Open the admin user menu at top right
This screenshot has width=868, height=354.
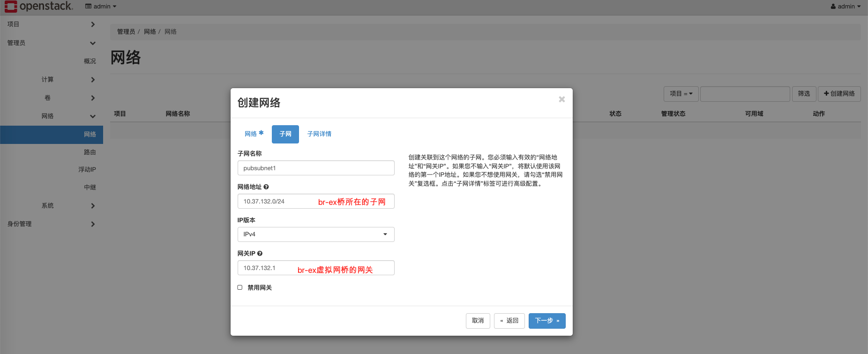tap(846, 7)
